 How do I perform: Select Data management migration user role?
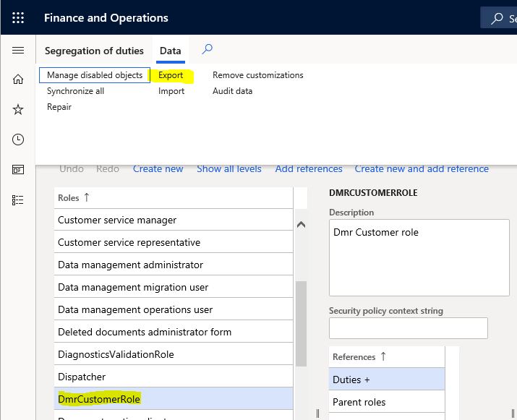click(174, 287)
